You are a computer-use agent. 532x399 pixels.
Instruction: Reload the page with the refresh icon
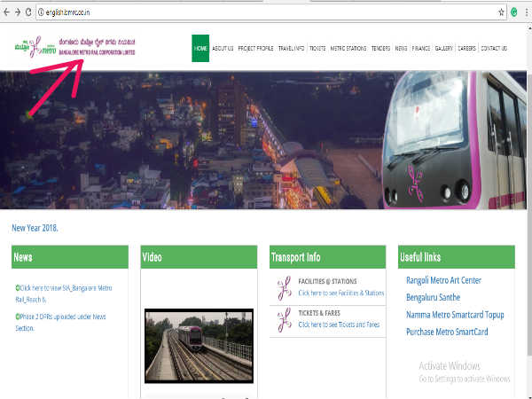point(28,12)
